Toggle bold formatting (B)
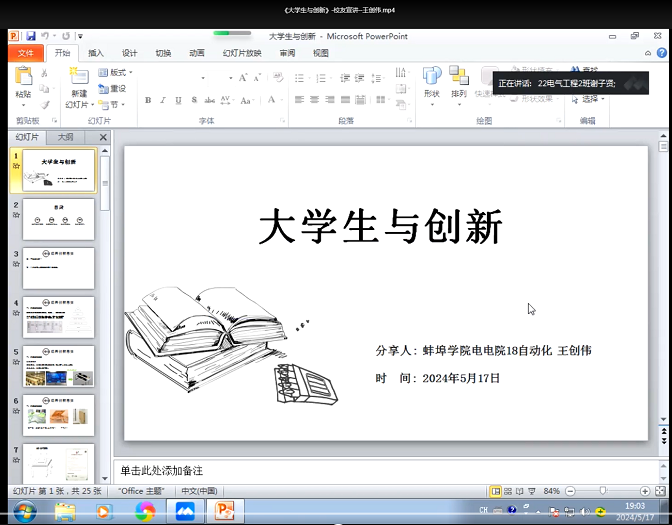672x525 pixels. pos(148,100)
